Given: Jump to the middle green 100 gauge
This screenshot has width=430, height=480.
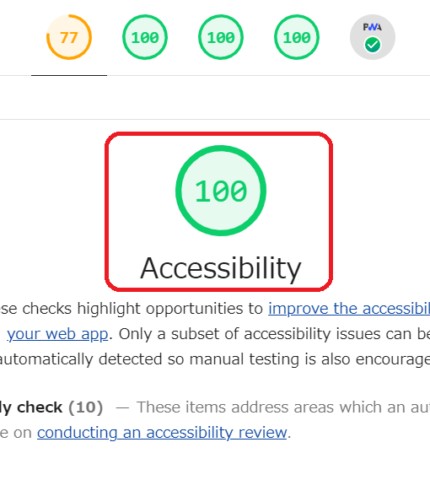Looking at the screenshot, I should (221, 37).
